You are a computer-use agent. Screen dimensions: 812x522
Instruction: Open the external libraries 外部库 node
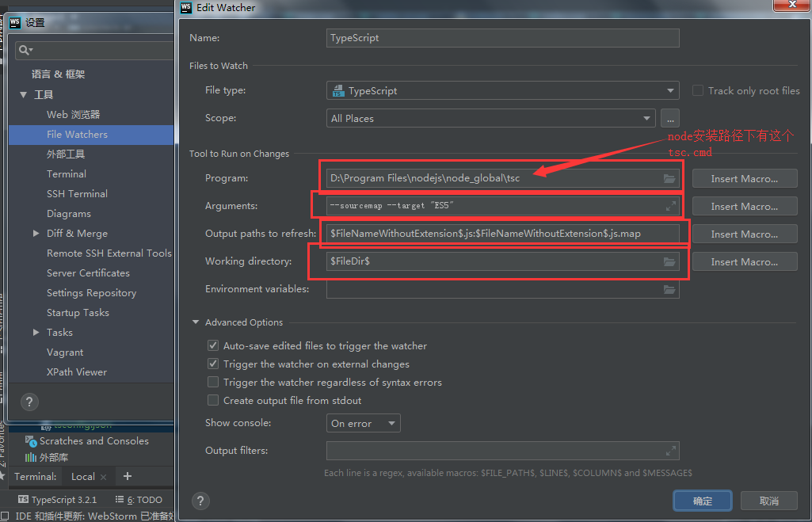[x=47, y=457]
